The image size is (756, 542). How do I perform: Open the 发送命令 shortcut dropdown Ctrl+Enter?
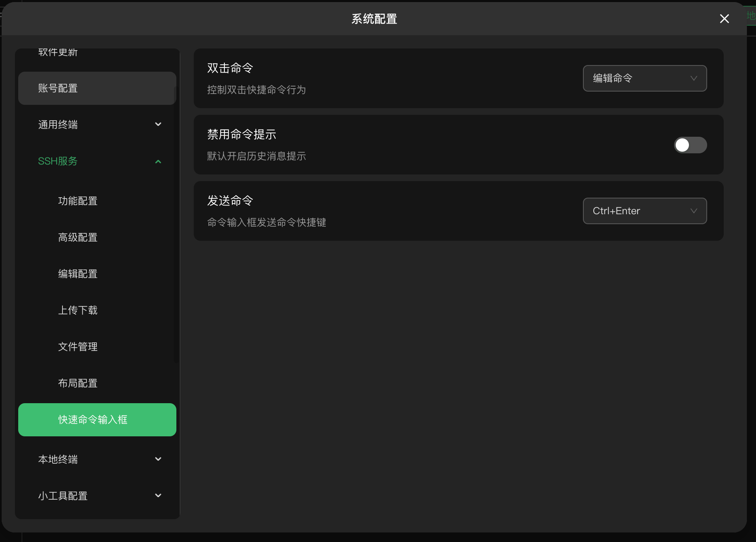644,211
